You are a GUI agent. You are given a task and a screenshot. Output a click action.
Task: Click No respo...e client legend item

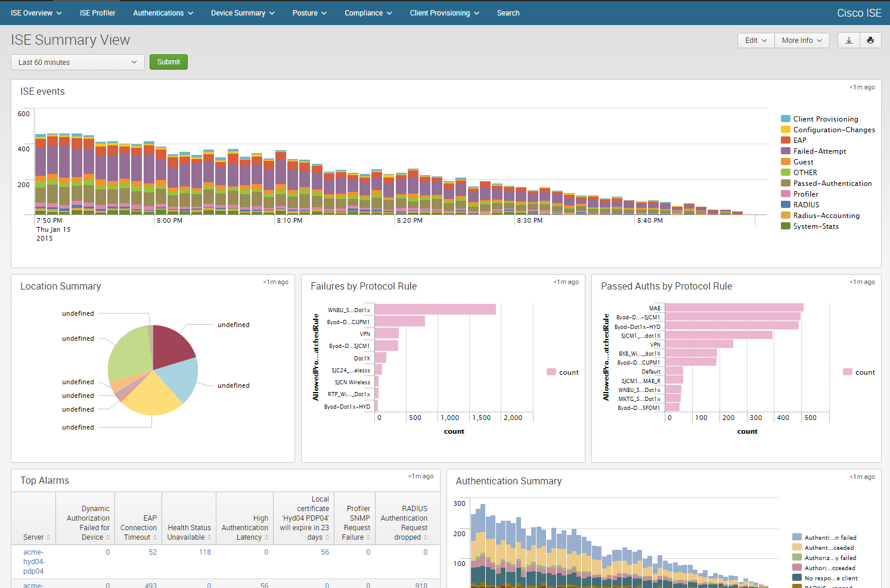(x=825, y=578)
